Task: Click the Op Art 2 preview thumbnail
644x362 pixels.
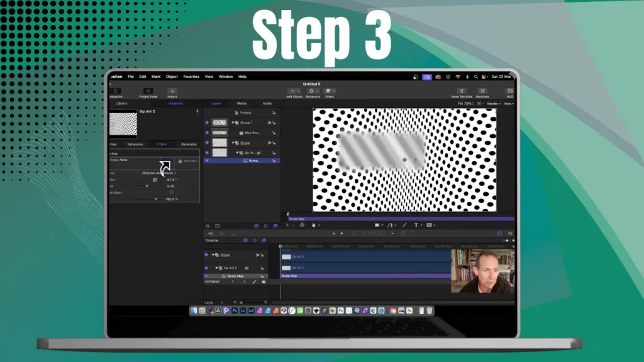Action: pyautogui.click(x=123, y=124)
